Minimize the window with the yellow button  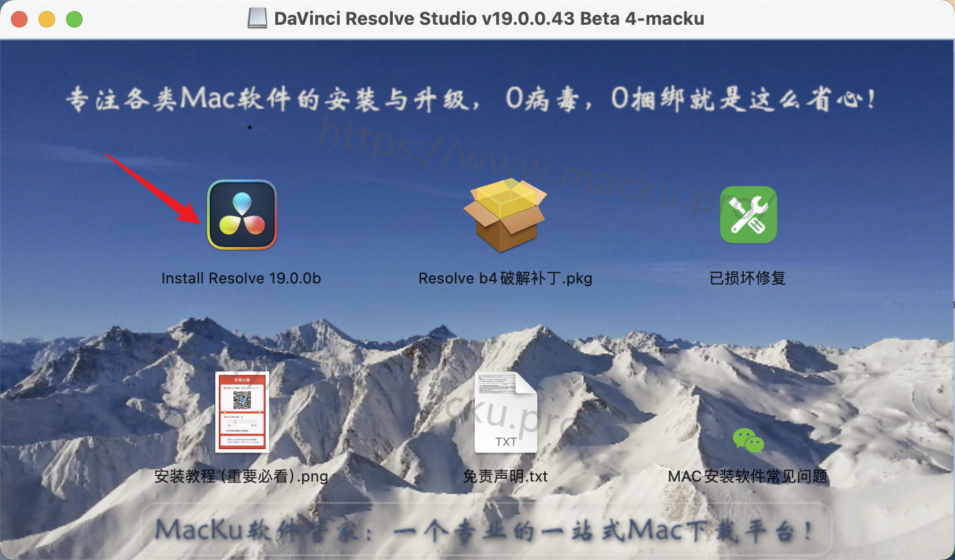(47, 19)
